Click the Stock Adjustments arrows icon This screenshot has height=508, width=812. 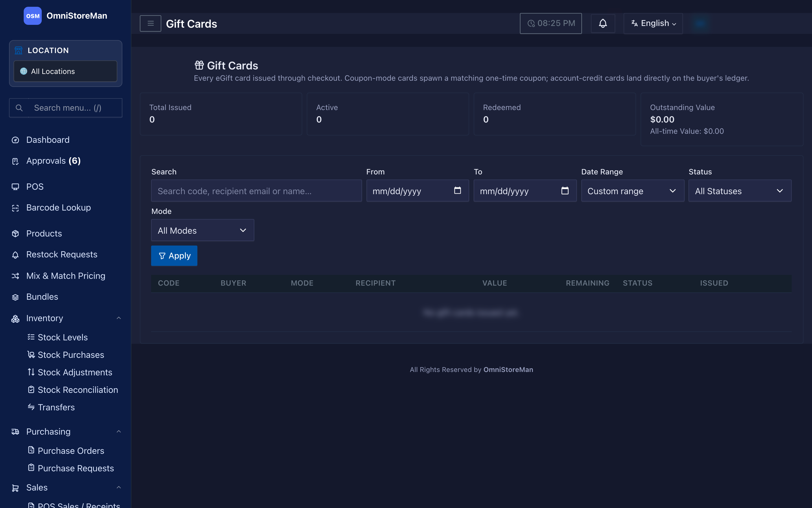coord(31,372)
